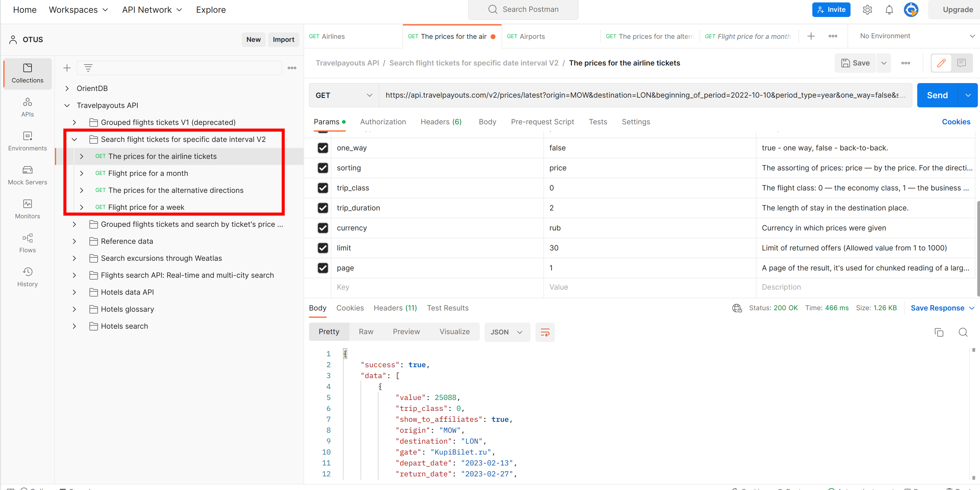The height and width of the screenshot is (490, 980).
Task: Switch response view to Raw
Action: pos(366,332)
